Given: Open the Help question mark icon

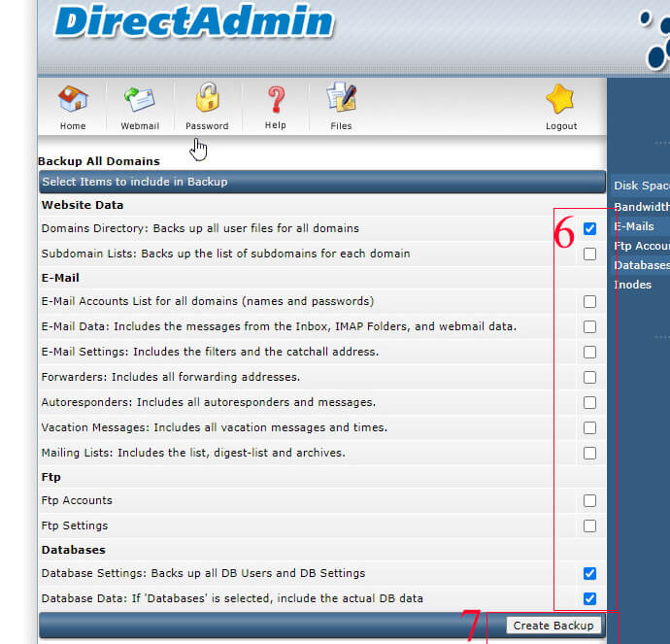Looking at the screenshot, I should (x=276, y=99).
